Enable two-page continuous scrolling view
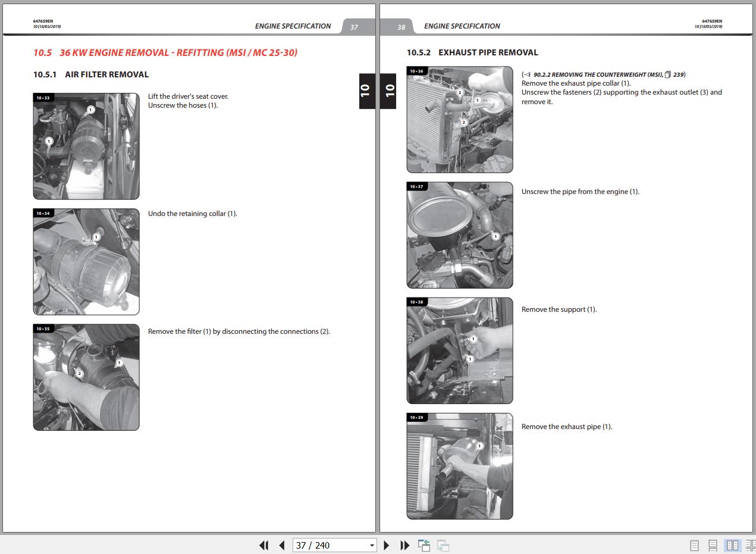 pyautogui.click(x=751, y=545)
